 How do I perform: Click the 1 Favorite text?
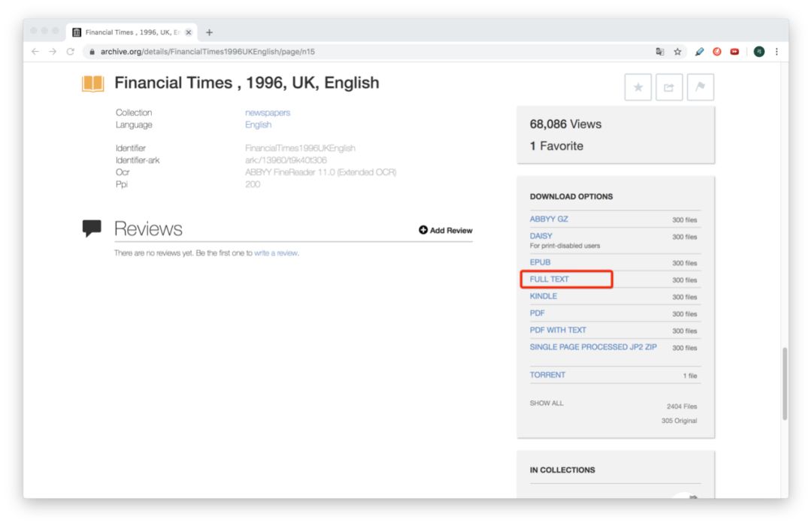tap(556, 146)
